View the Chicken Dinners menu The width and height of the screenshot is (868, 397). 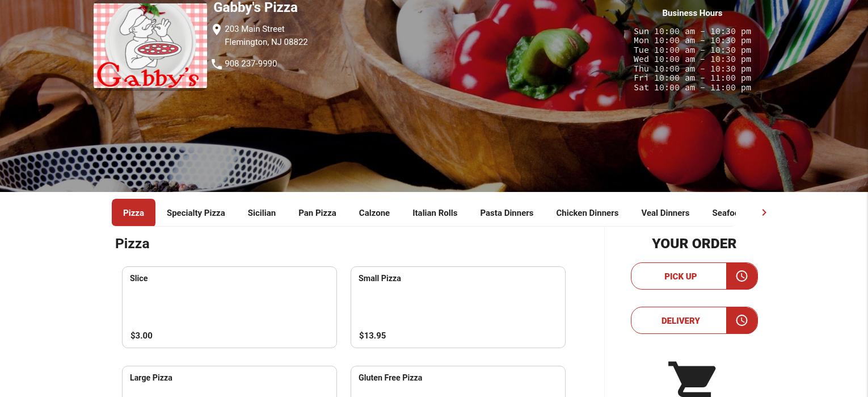(587, 212)
